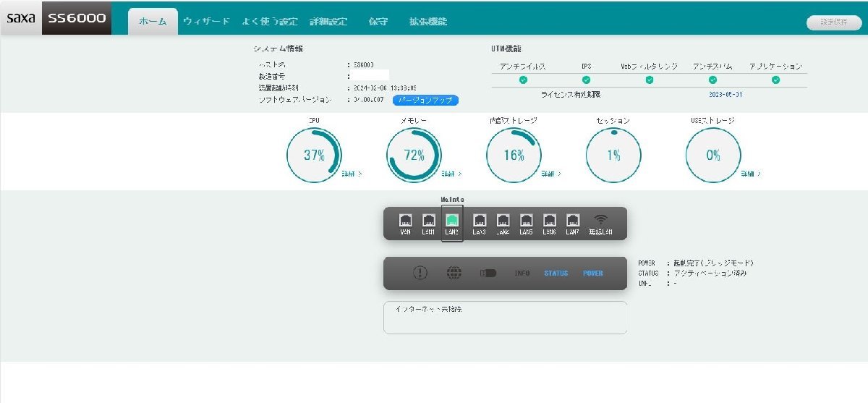Screen dimensions: 868x403
Task: Select the LAN1 port icon
Action: (428, 219)
